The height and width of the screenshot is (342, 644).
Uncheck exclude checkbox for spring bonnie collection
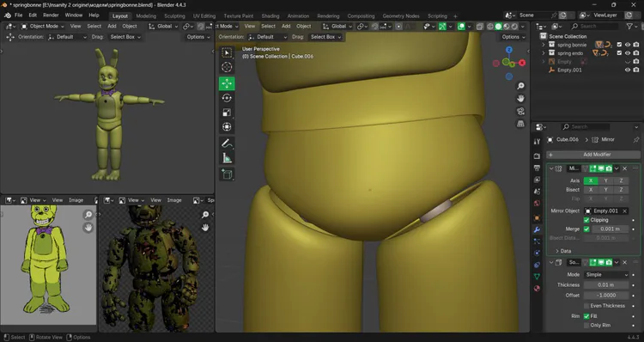pyautogui.click(x=619, y=45)
